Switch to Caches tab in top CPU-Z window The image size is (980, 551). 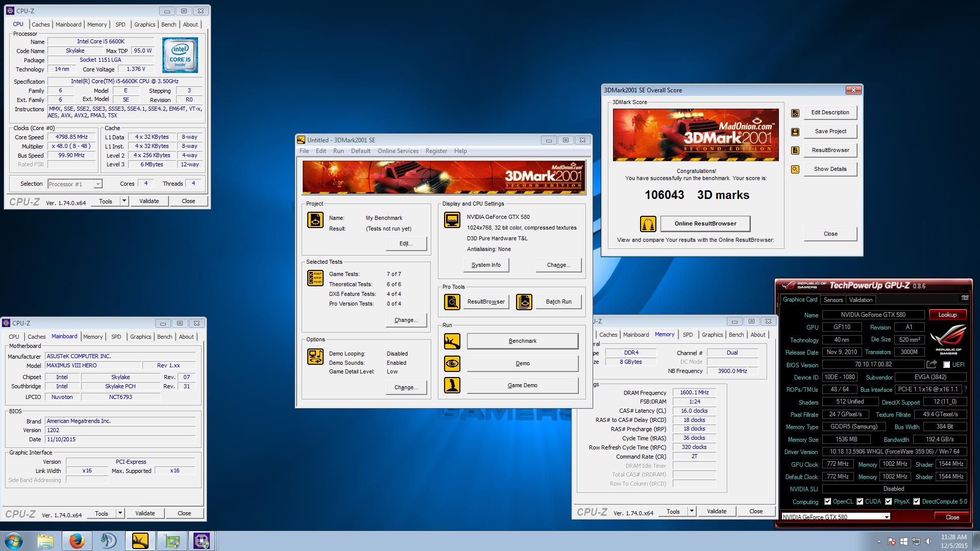tap(41, 24)
